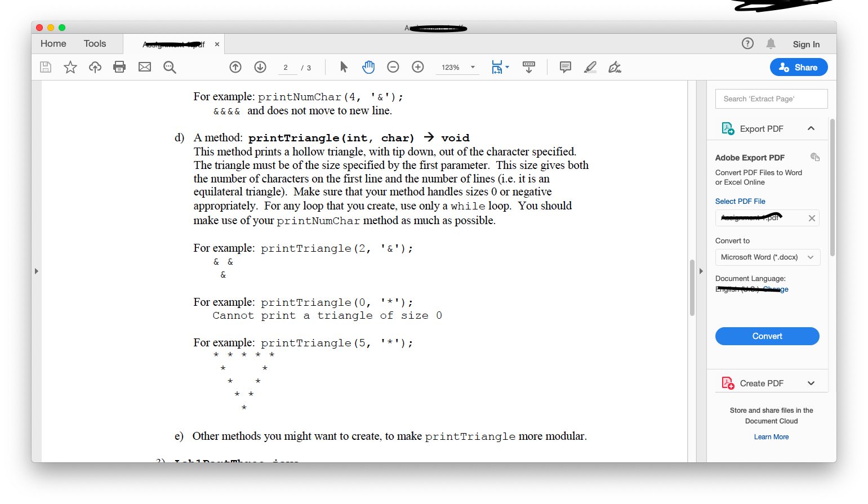Select the Highlight text pen tool

(x=590, y=67)
